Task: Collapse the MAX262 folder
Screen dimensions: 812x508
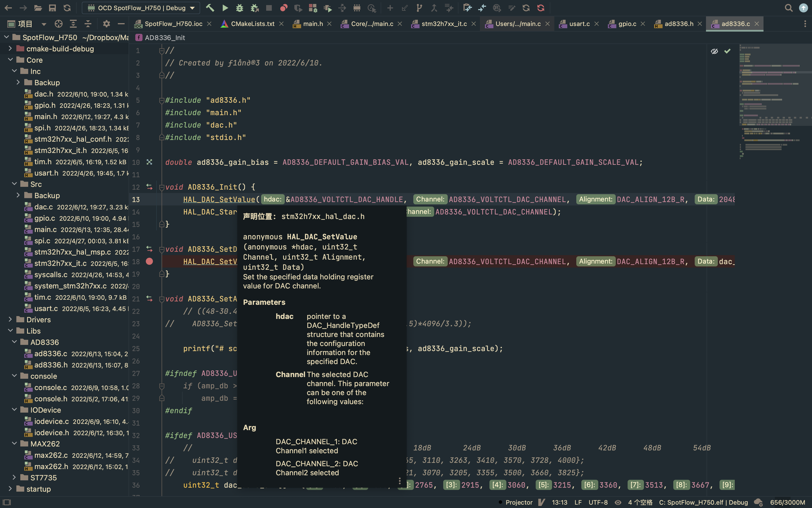Action: pos(14,443)
